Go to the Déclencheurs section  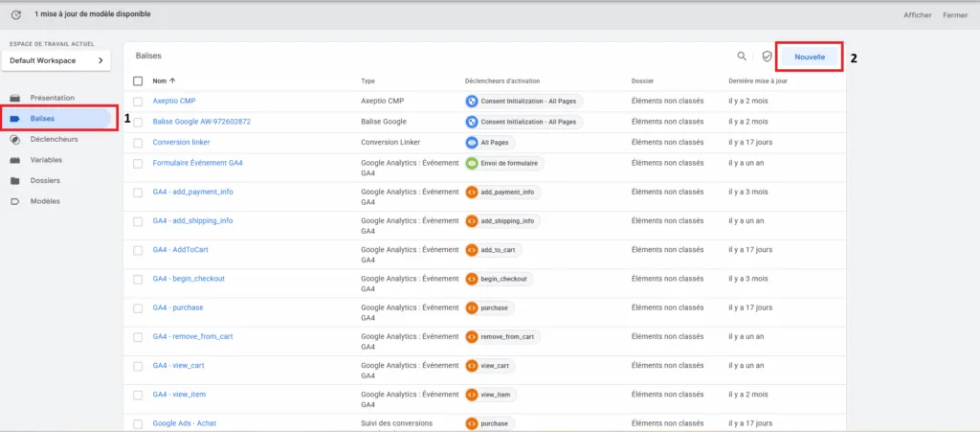pyautogui.click(x=55, y=140)
